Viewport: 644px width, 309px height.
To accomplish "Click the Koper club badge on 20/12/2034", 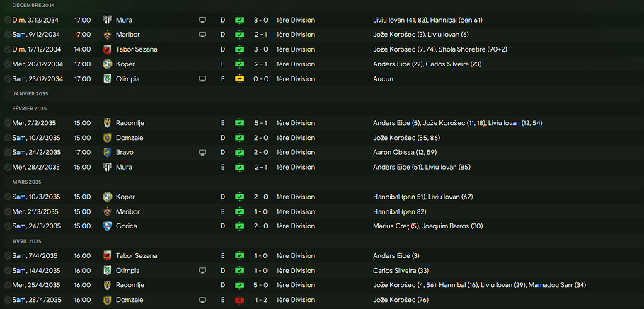I will pos(108,64).
